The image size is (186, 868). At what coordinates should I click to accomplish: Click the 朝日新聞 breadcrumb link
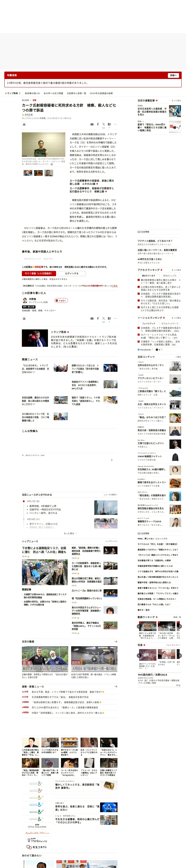pos(25,100)
